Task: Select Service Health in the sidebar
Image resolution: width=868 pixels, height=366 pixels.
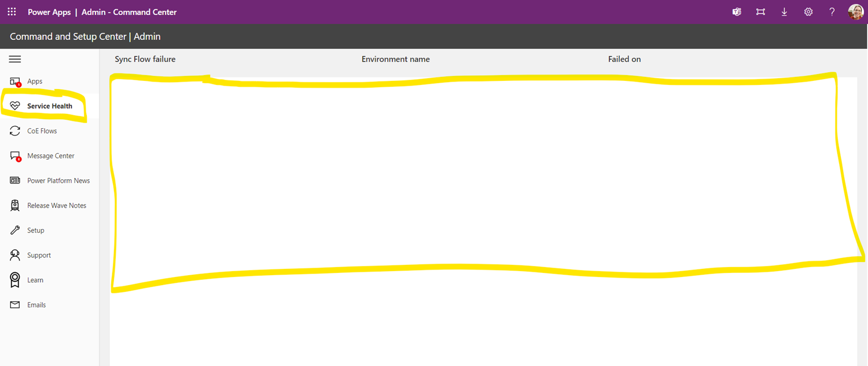Action: click(49, 106)
